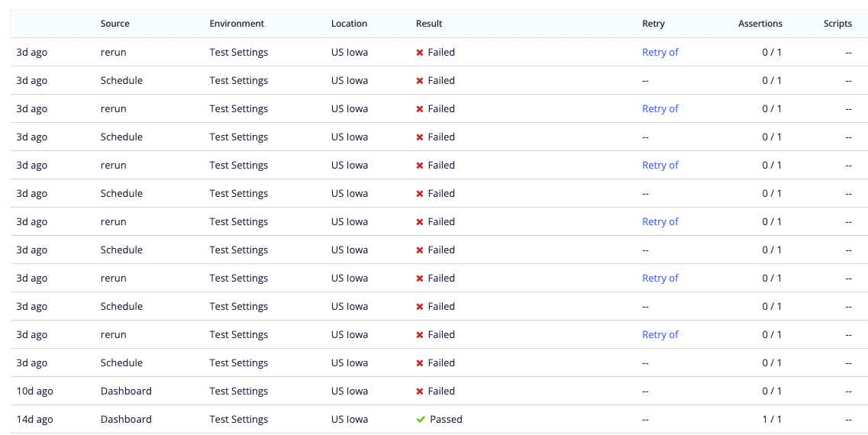Click the 1 / 1 assertions value
Image resolution: width=868 pixels, height=435 pixels.
pyautogui.click(x=773, y=420)
